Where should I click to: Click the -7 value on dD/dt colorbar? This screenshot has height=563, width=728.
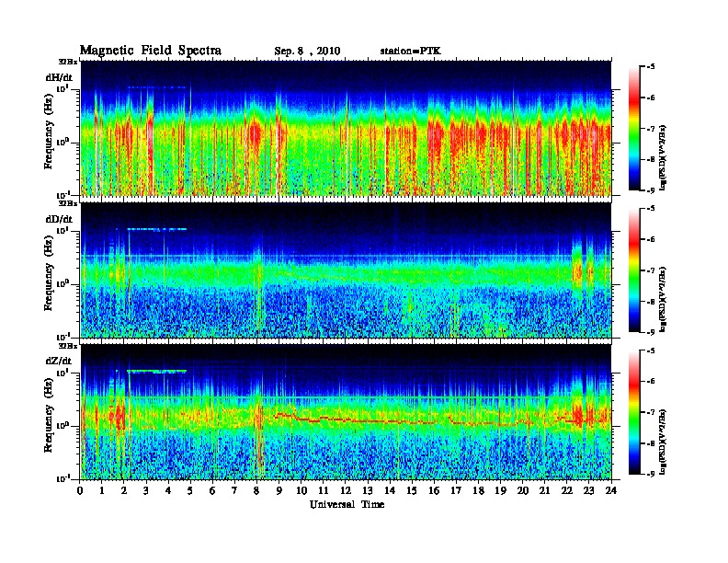coord(651,270)
